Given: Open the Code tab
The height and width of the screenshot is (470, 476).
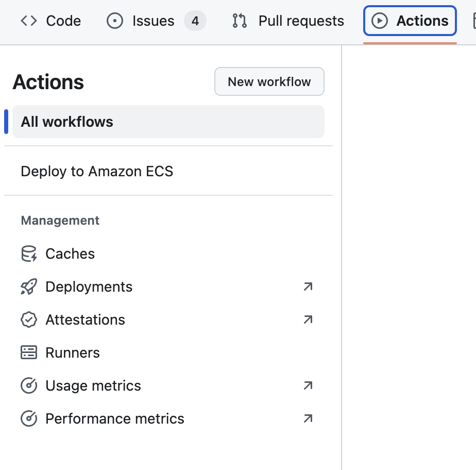Looking at the screenshot, I should pyautogui.click(x=50, y=21).
